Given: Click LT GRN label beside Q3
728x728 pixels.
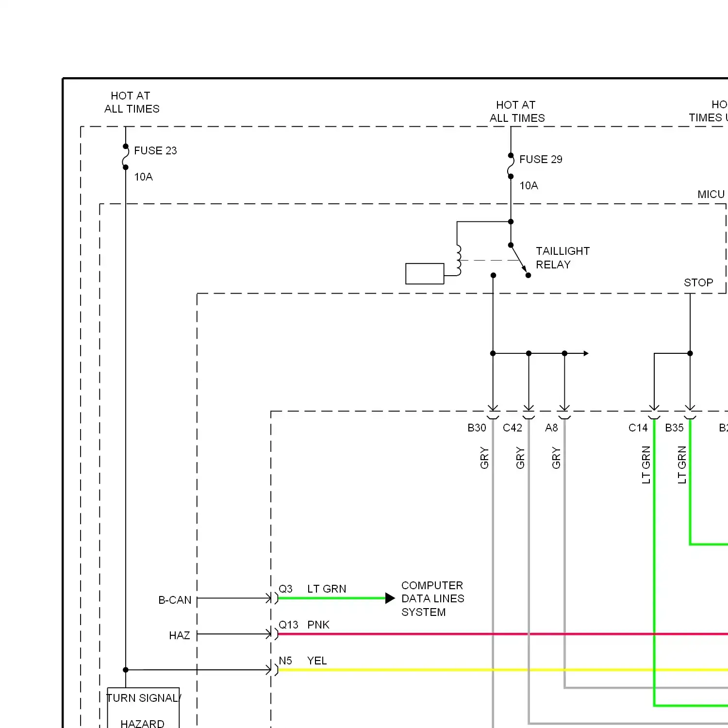Looking at the screenshot, I should [327, 589].
